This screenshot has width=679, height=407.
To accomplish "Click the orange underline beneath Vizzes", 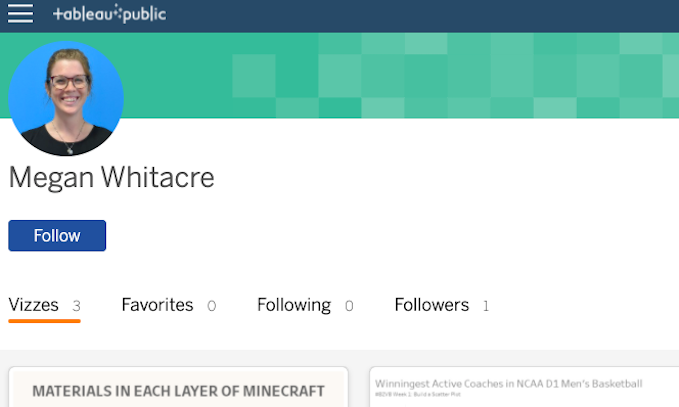I will pyautogui.click(x=44, y=321).
